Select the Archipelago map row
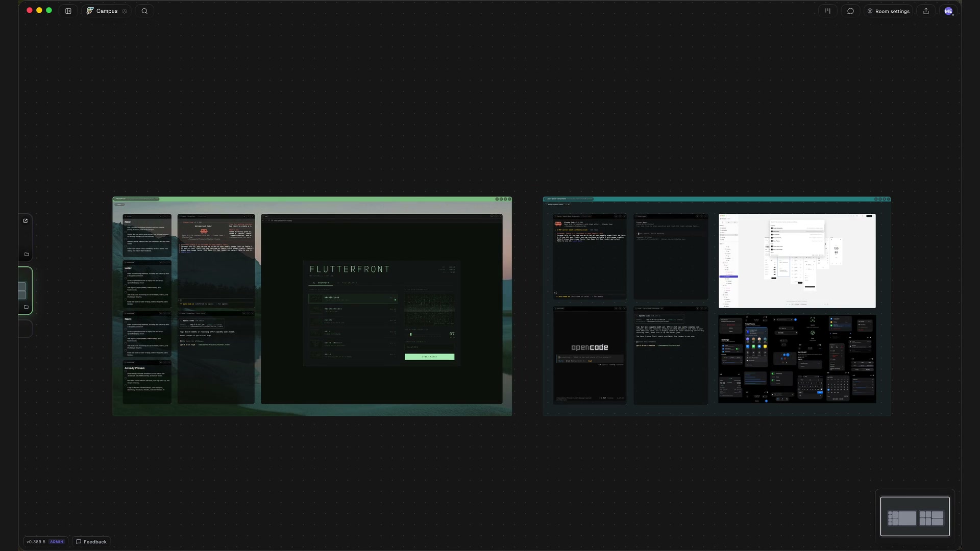The image size is (980, 551). (353, 298)
